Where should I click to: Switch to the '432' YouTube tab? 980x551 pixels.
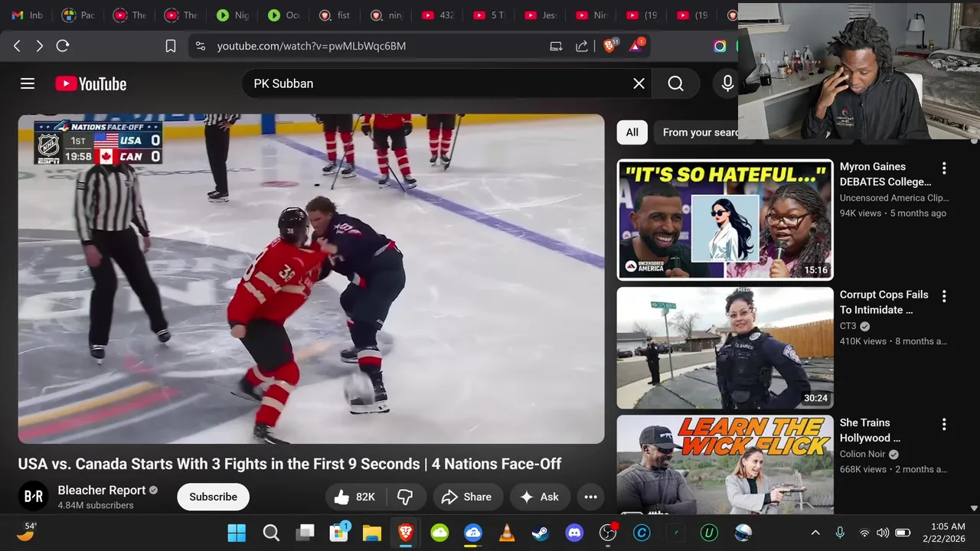[x=438, y=15]
